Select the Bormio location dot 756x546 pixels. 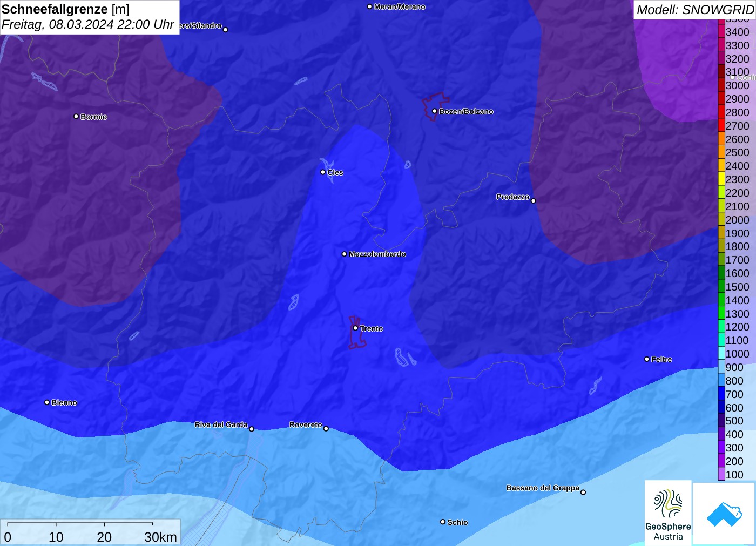point(76,116)
